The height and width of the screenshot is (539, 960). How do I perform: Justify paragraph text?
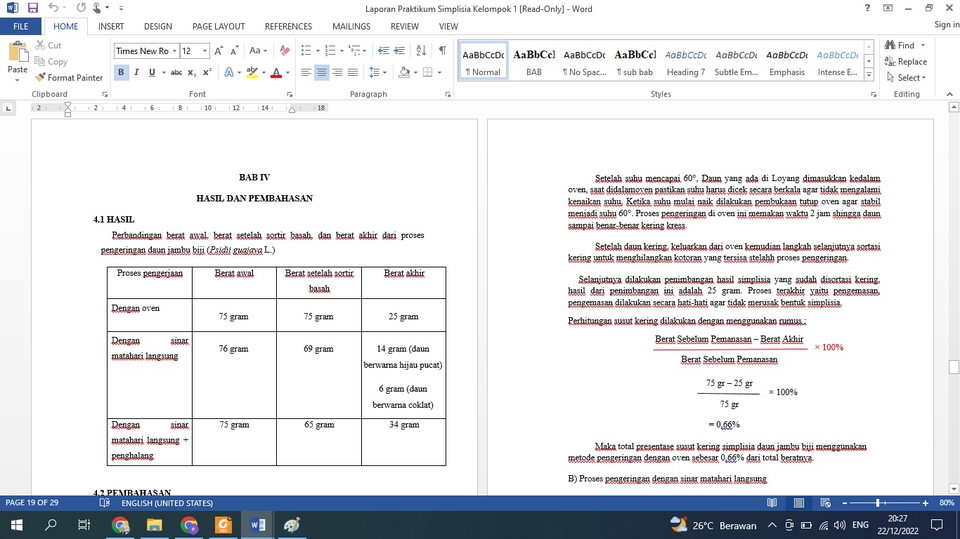point(353,72)
